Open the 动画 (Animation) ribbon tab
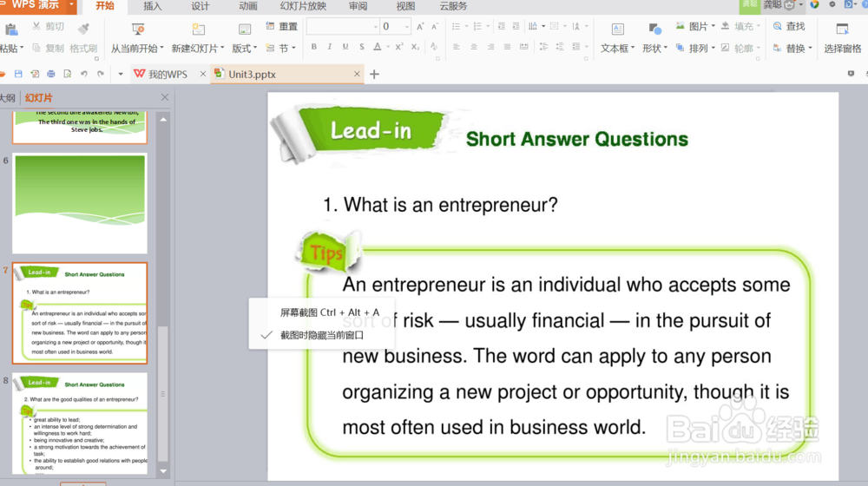 (x=247, y=6)
